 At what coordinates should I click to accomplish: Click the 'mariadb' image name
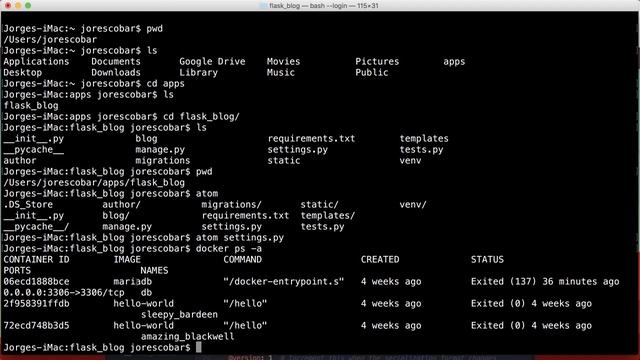pyautogui.click(x=133, y=282)
